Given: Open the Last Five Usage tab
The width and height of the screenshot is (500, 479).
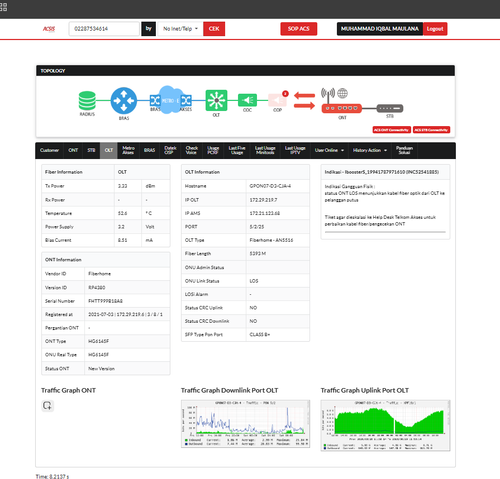Looking at the screenshot, I should coord(237,150).
